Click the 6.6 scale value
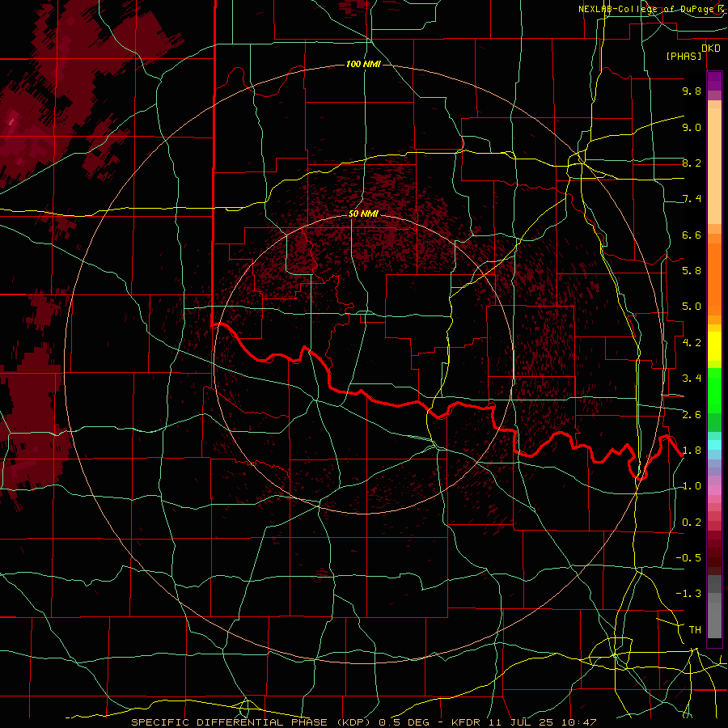728x728 pixels. (692, 235)
